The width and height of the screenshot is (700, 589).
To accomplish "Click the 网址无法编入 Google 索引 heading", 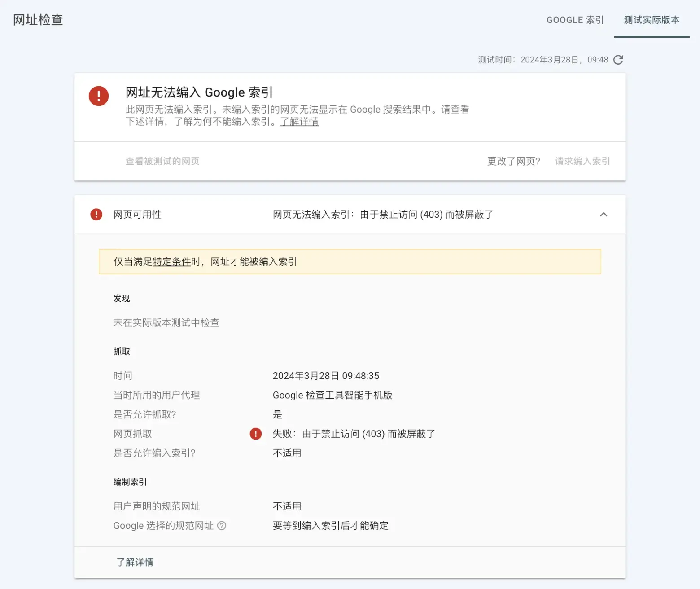I will point(199,92).
